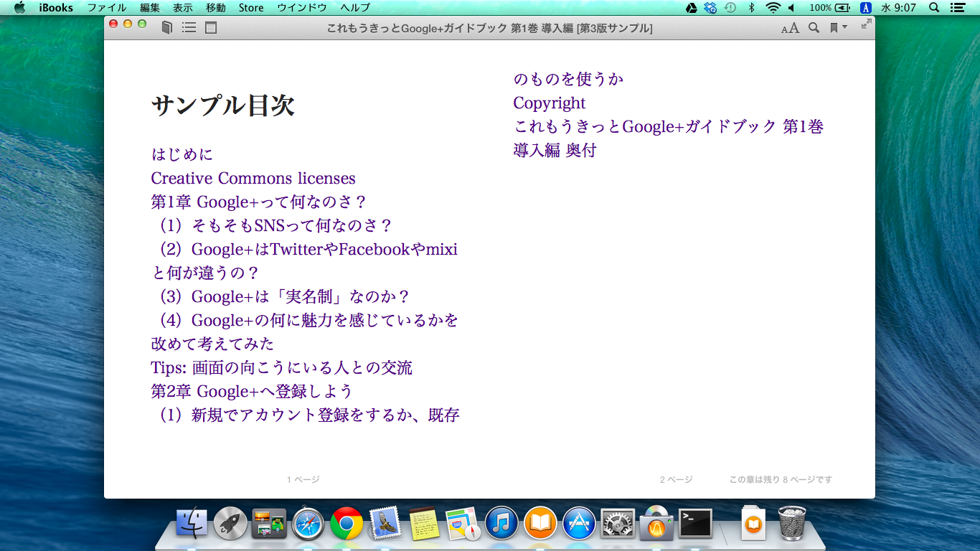The height and width of the screenshot is (551, 980).
Task: Open (1) 新規でアカウント登録 section link
Action: click(x=308, y=415)
